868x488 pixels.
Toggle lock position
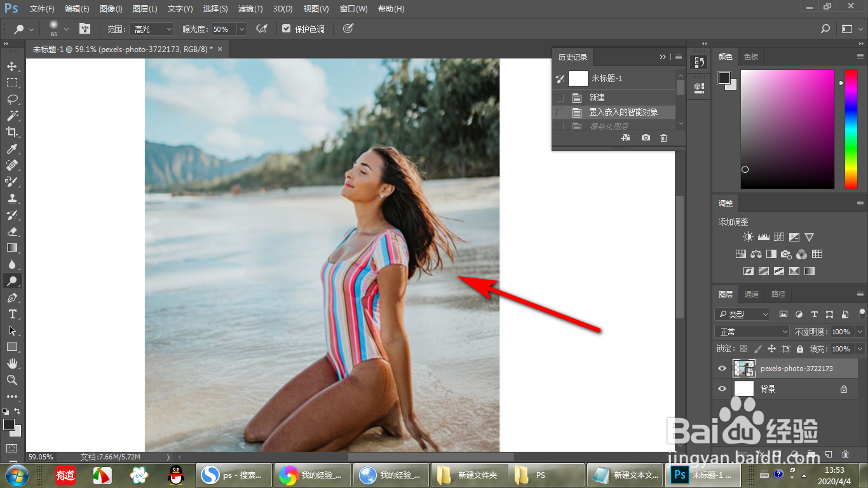(771, 349)
